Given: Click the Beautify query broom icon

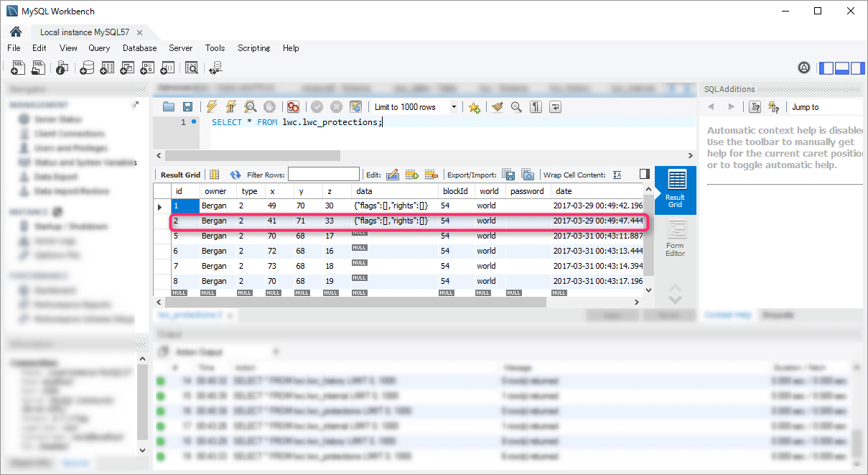Looking at the screenshot, I should click(x=497, y=107).
